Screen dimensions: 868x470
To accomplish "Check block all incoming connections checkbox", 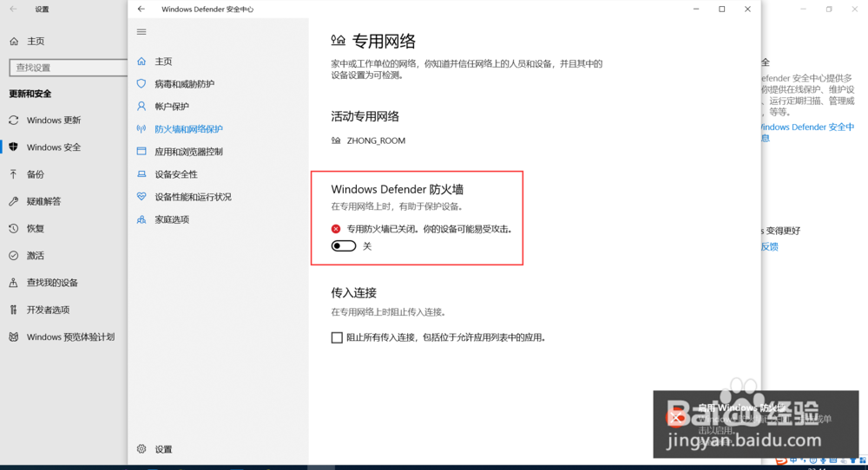I will pos(337,337).
